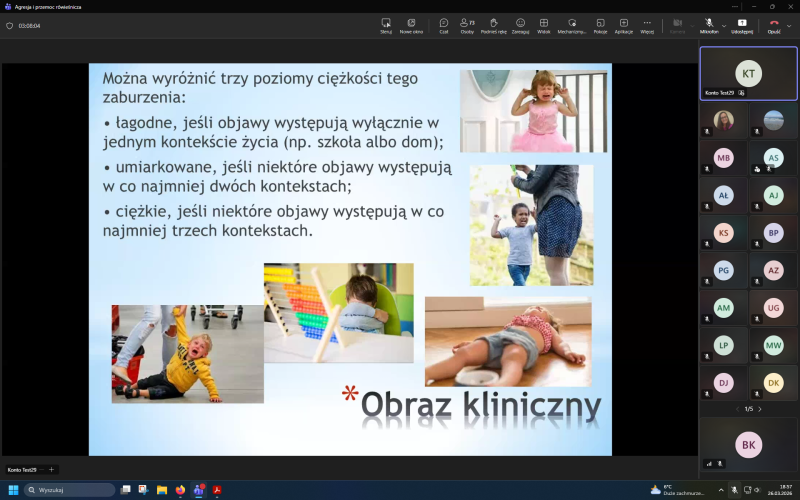This screenshot has height=500, width=800.
Task: Open Zareaguj reactions menu
Action: [x=520, y=25]
